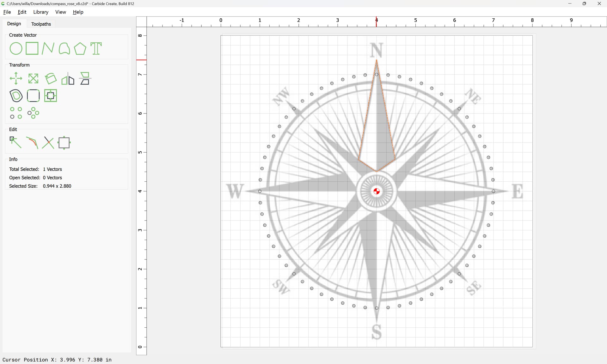Click the Move transform tool
Image resolution: width=607 pixels, height=364 pixels.
pyautogui.click(x=16, y=79)
